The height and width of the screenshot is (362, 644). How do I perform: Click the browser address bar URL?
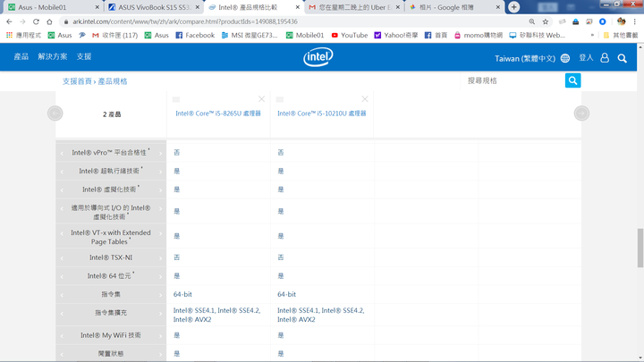[185, 21]
